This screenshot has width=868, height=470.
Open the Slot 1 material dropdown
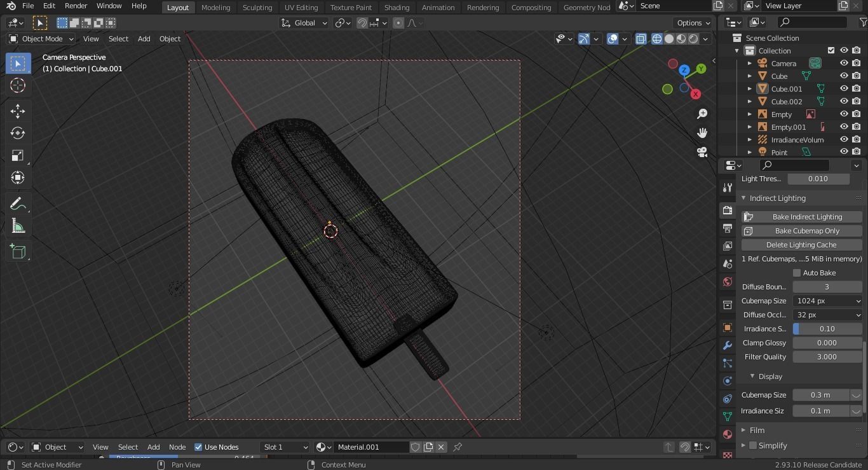click(285, 447)
